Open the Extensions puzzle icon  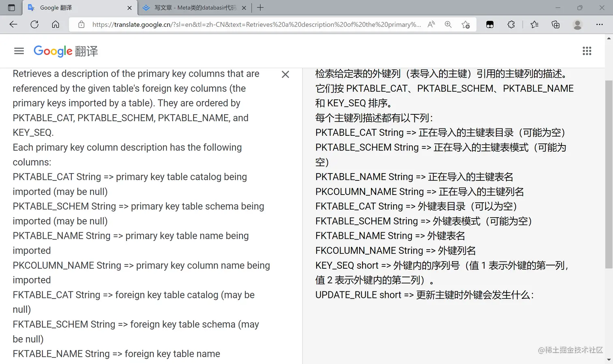coord(511,24)
